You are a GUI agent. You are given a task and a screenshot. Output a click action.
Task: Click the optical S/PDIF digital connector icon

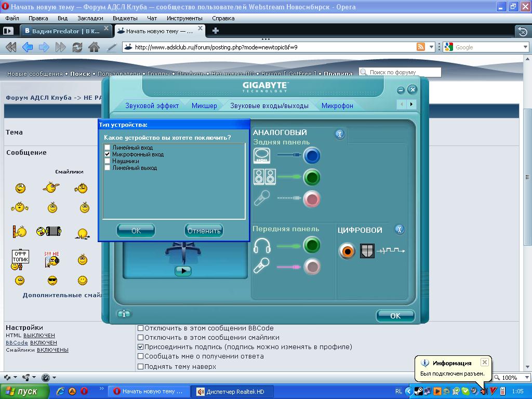tap(367, 251)
